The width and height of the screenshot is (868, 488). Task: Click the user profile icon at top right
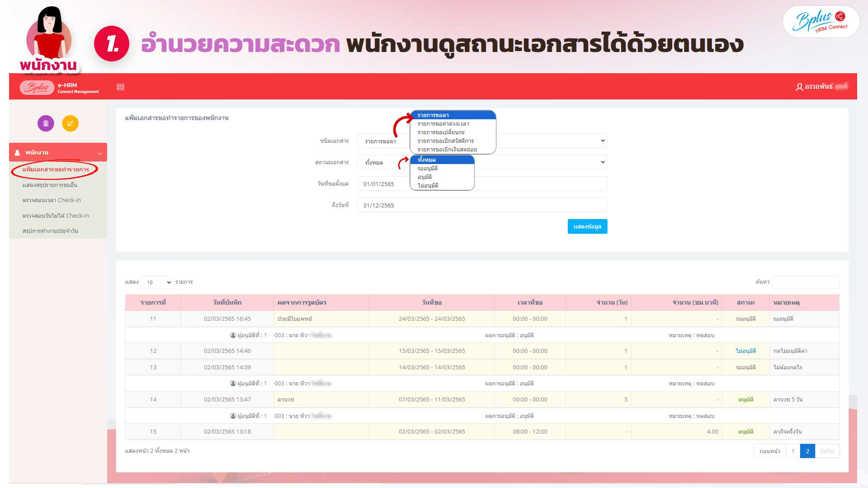[x=799, y=87]
